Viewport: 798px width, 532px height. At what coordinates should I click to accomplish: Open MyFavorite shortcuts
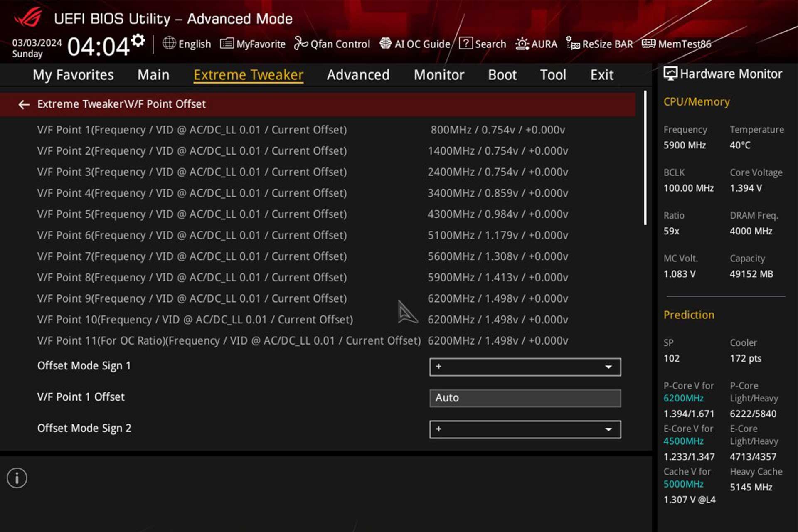tap(253, 44)
